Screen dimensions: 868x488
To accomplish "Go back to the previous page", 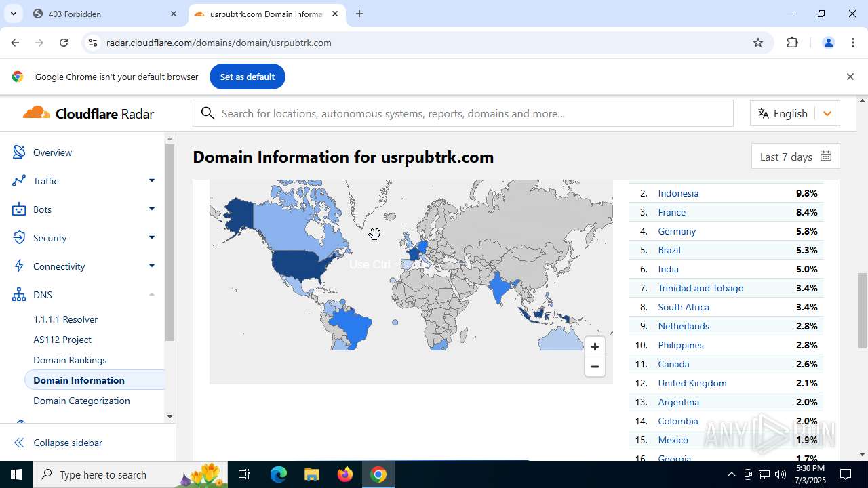I will click(x=15, y=43).
